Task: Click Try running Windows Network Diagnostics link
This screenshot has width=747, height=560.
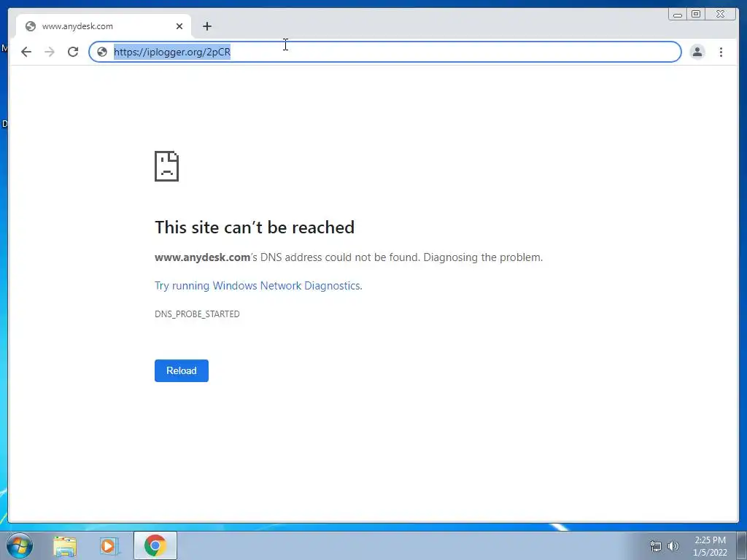Action: 258,286
